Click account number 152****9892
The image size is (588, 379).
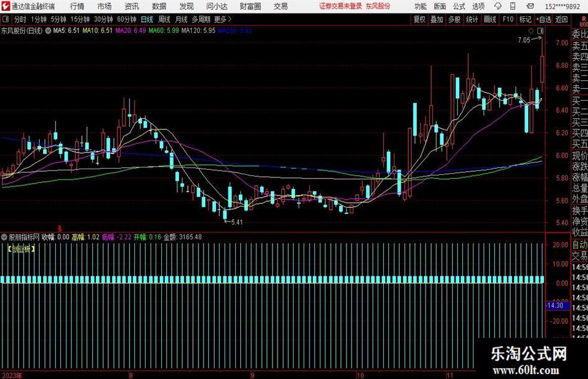[x=562, y=6]
